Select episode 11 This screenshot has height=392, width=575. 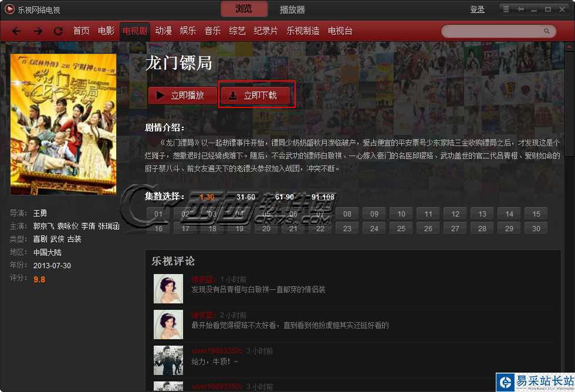[x=428, y=214]
